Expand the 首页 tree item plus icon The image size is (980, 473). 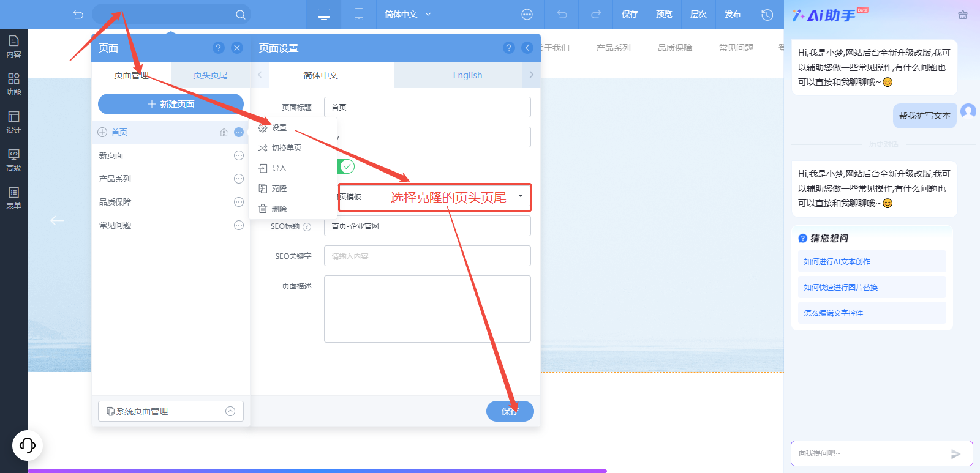coord(102,132)
